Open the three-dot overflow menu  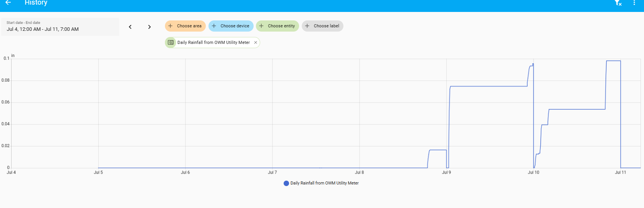(634, 3)
